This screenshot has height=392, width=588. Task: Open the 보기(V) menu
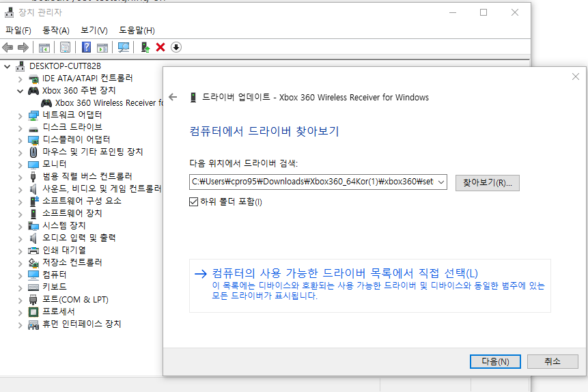coord(94,30)
